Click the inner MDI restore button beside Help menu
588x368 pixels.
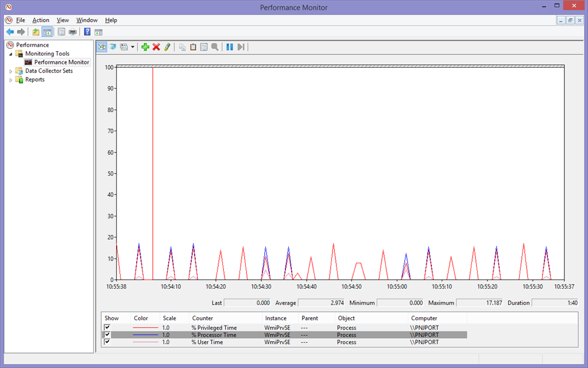[x=570, y=20]
